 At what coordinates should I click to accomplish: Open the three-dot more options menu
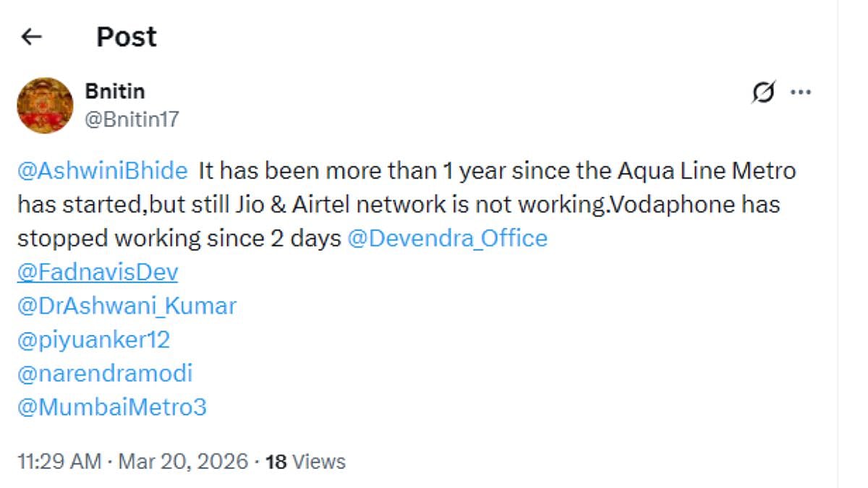(x=800, y=93)
